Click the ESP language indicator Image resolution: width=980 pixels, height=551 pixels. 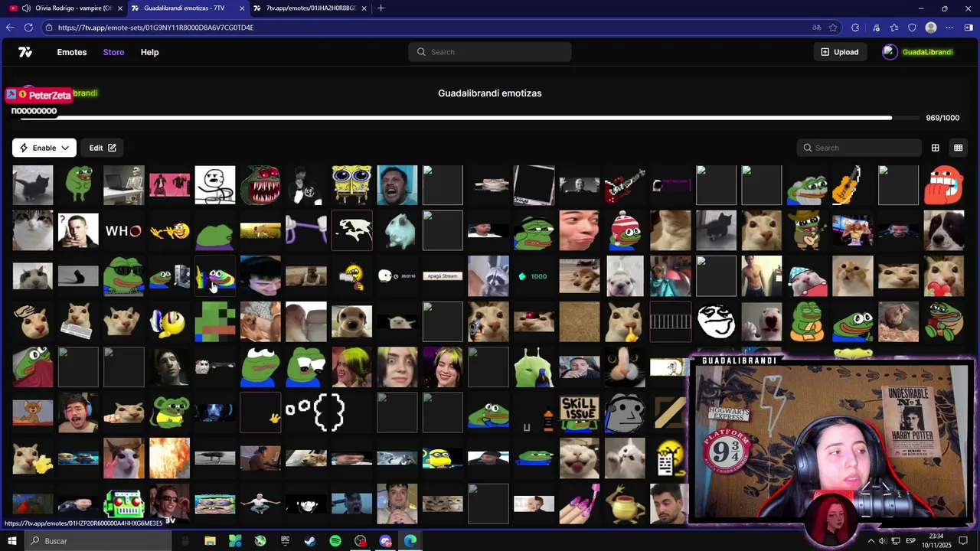pyautogui.click(x=910, y=541)
